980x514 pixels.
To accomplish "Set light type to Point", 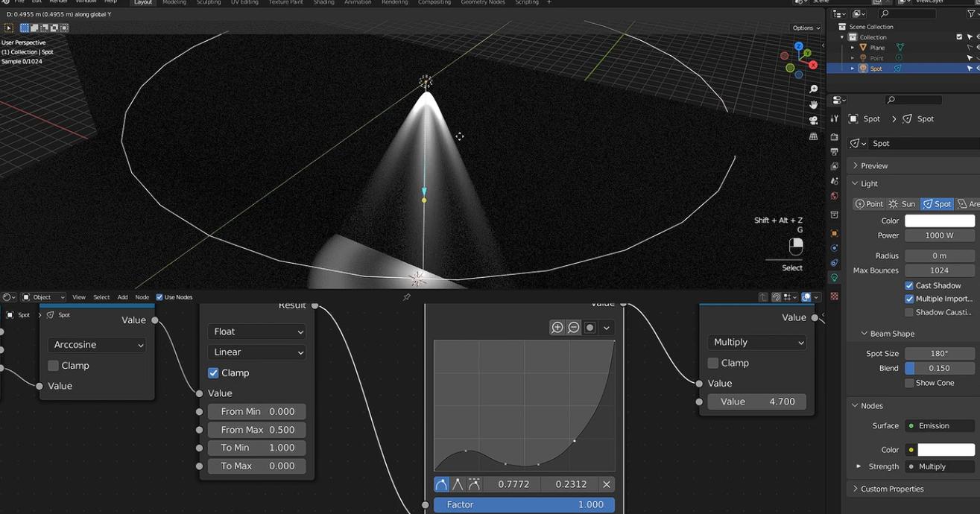I will [x=869, y=204].
